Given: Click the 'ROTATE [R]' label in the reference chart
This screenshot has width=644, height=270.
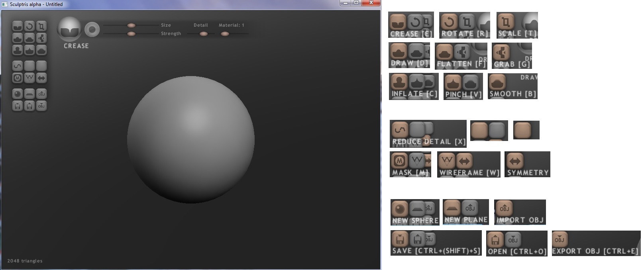Looking at the screenshot, I should coord(465,34).
